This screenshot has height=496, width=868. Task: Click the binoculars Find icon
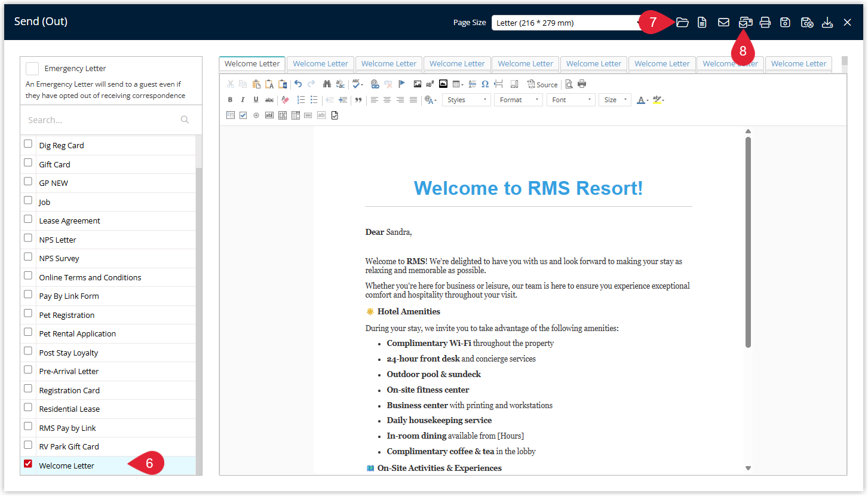(x=327, y=84)
